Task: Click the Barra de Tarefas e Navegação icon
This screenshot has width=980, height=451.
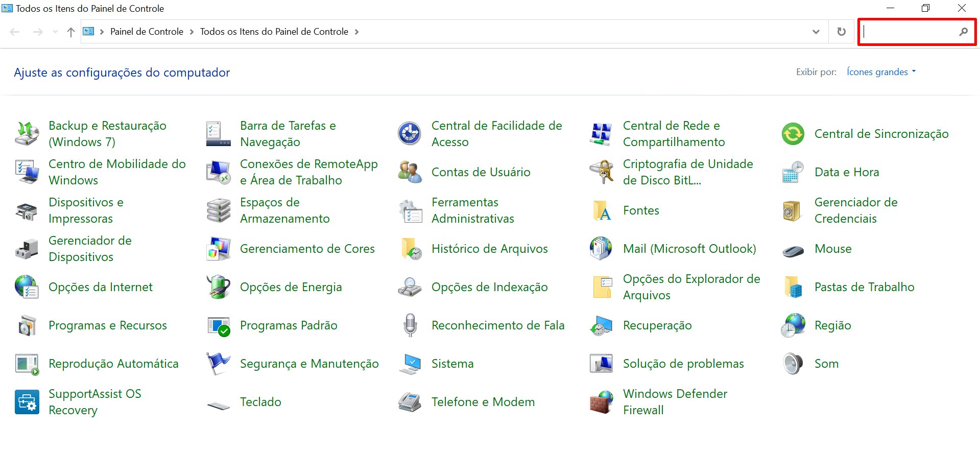Action: click(x=219, y=134)
